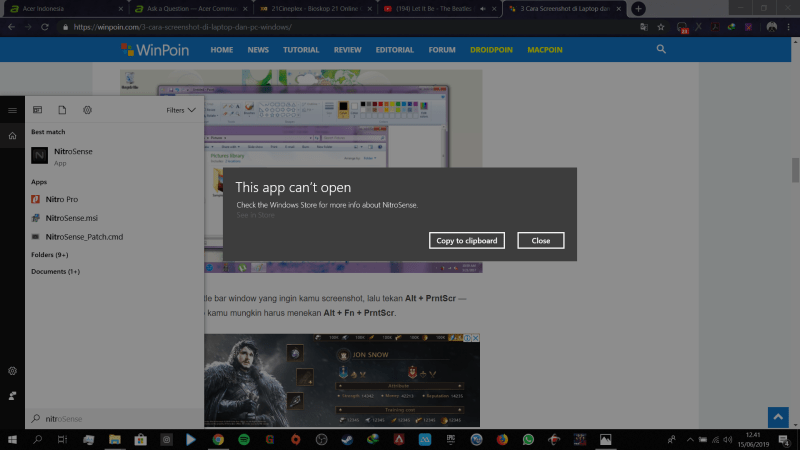Open the Windows Start button
The width and height of the screenshot is (800, 450).
[x=12, y=439]
